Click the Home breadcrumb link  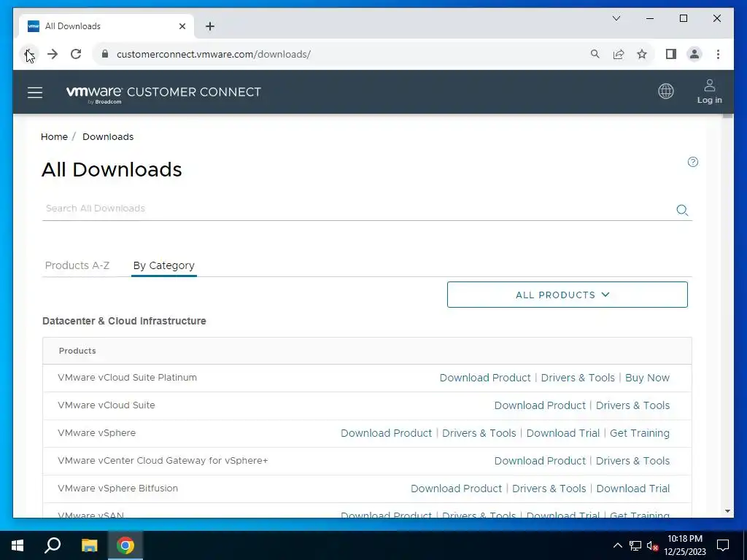pos(54,136)
